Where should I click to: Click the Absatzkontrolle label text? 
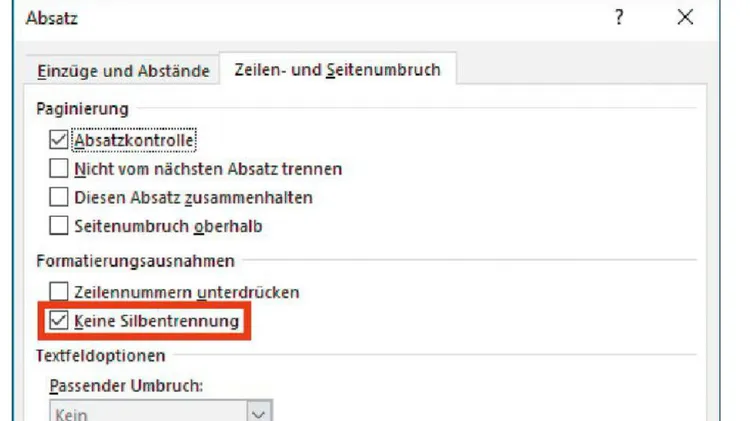134,141
